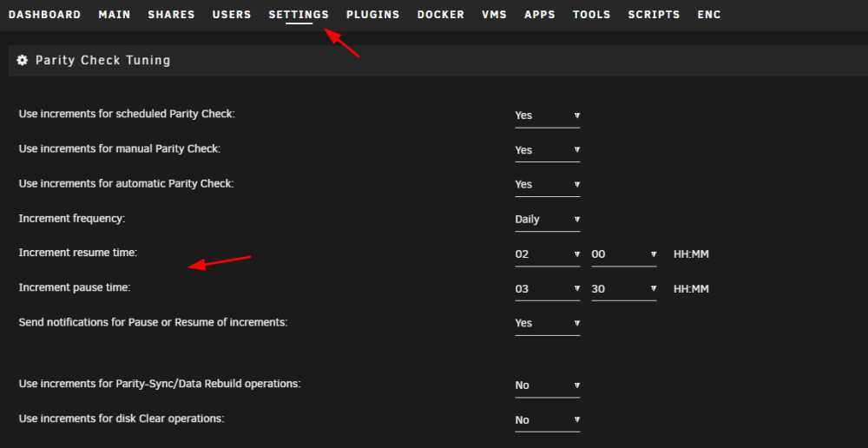Click the 'Increment pause time' label
868x448 pixels.
point(75,287)
